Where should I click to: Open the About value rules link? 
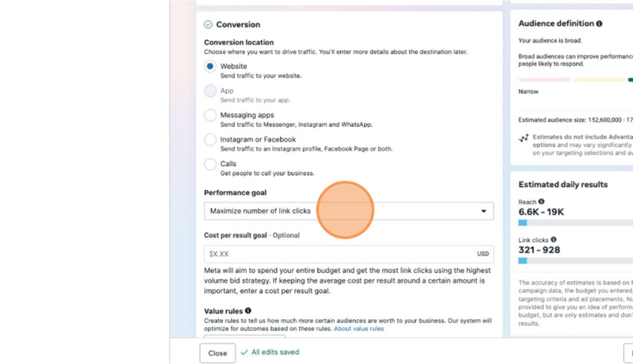(359, 329)
